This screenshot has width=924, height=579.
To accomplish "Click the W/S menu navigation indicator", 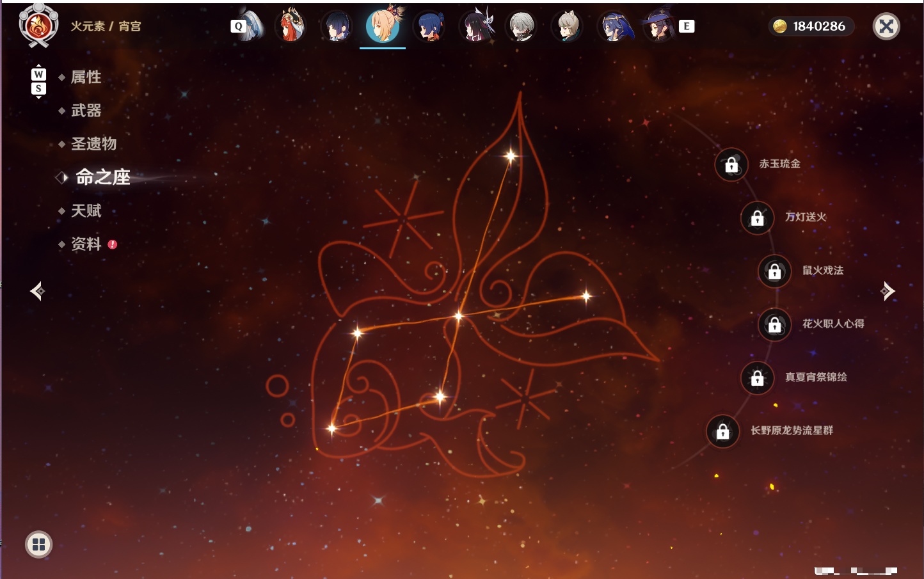I will click(x=38, y=81).
